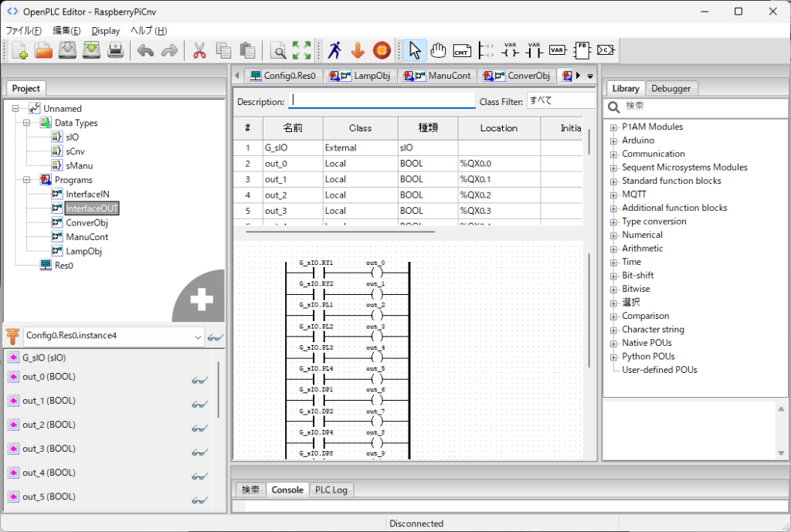Expand Arduino library node

(613, 141)
